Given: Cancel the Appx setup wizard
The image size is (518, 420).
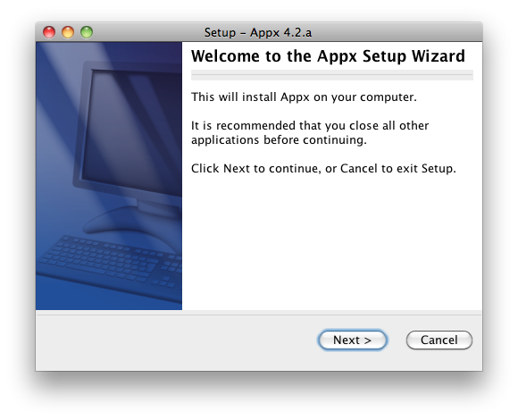Looking at the screenshot, I should (439, 340).
